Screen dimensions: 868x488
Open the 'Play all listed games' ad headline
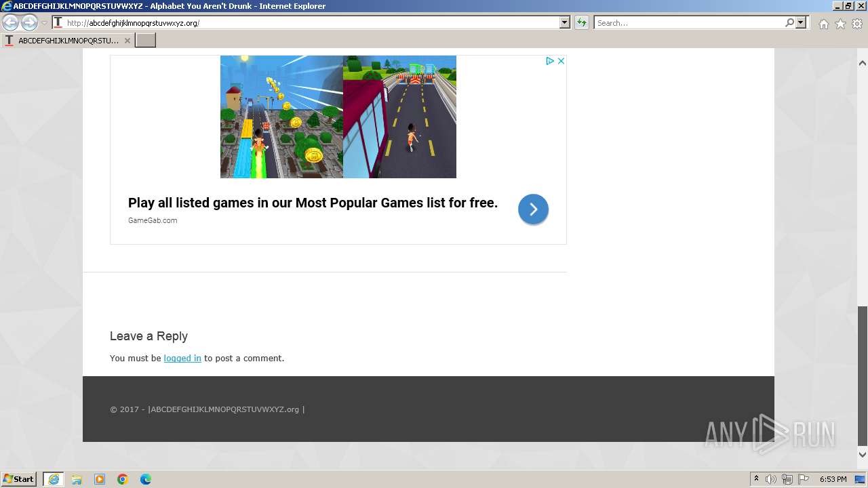(x=313, y=203)
